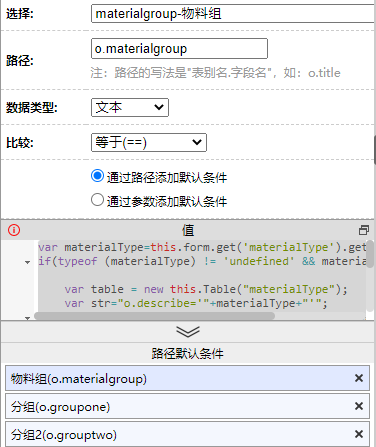376x447 pixels.
Task: Click the panel's right-edge vertical scrollbar
Action: tap(375, 150)
